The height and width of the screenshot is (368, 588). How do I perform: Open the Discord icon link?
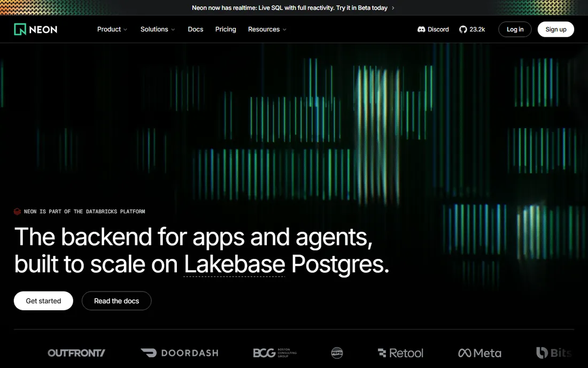(x=421, y=29)
